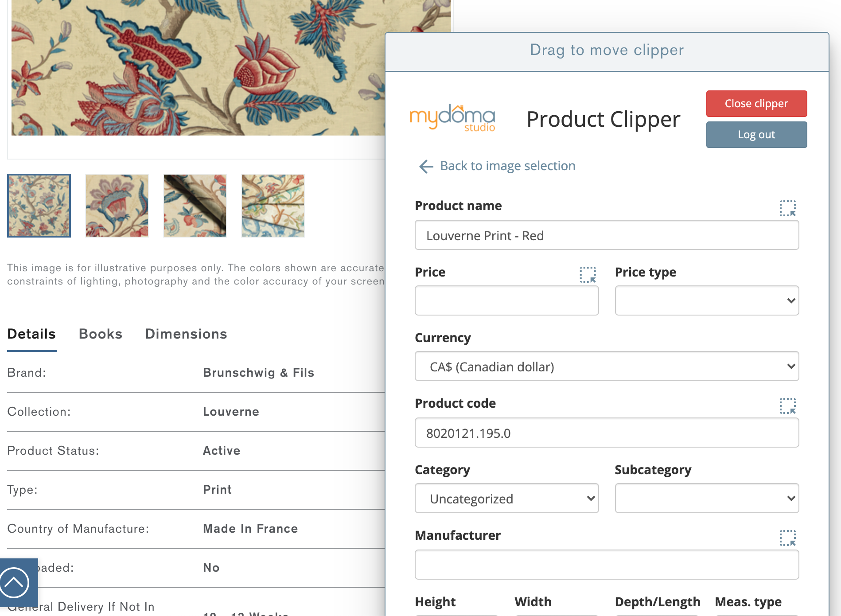The width and height of the screenshot is (841, 616).
Task: Click the Mydoma Studio logo
Action: [453, 117]
